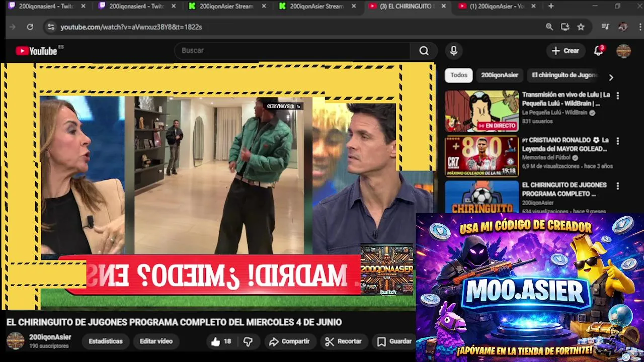This screenshot has width=644, height=362.
Task: Open options menu for CRISTIANO RONALDO video
Action: coord(618,141)
